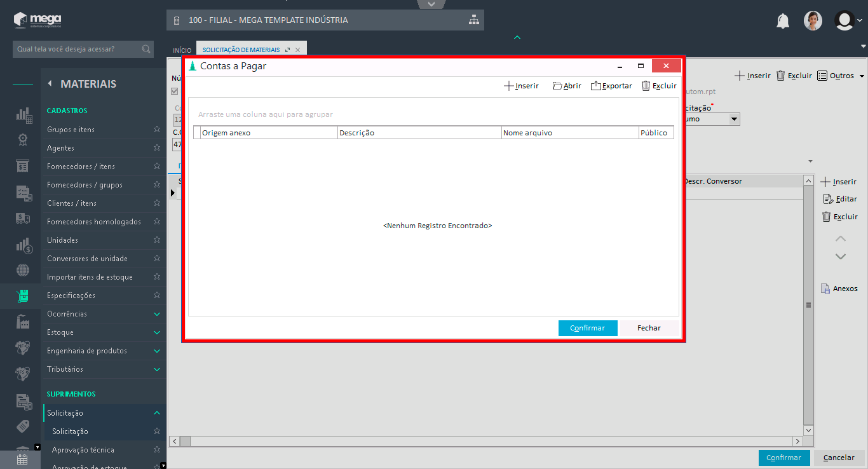Image resolution: width=868 pixels, height=469 pixels.
Task: Toggle favorite star for Agentes
Action: [157, 148]
